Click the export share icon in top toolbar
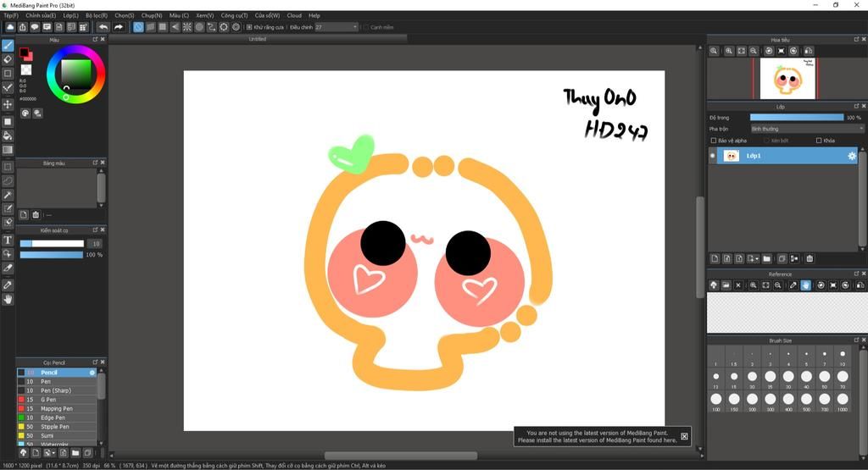Image resolution: width=868 pixels, height=470 pixels. pyautogui.click(x=23, y=26)
